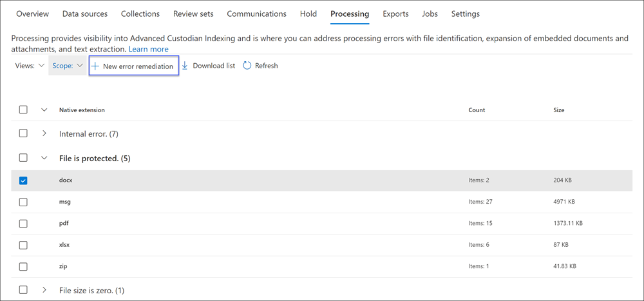Viewport: 644px width, 301px height.
Task: Select the header select-all checkbox
Action: point(23,110)
